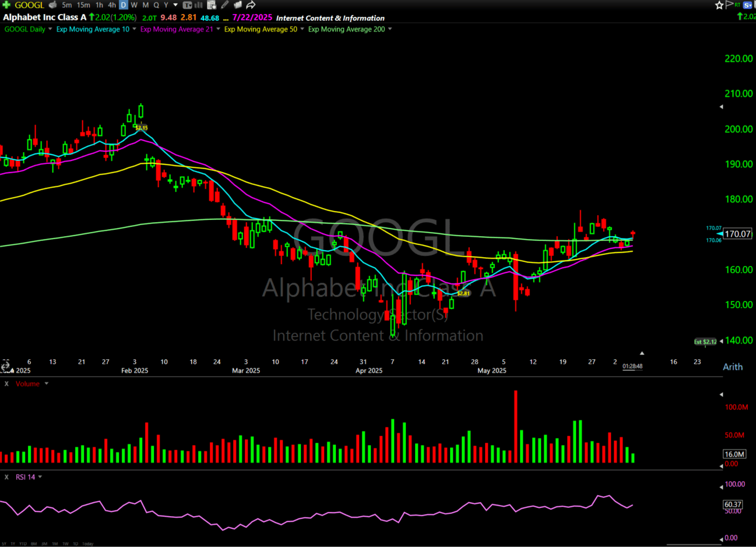
Task: Click the GOOGL ticker symbol field
Action: tap(29, 5)
